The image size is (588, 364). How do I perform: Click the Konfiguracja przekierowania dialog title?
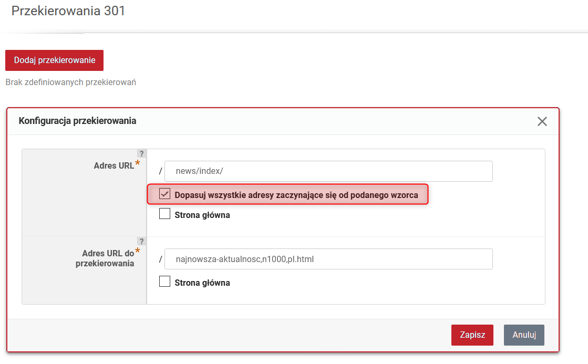coord(77,121)
